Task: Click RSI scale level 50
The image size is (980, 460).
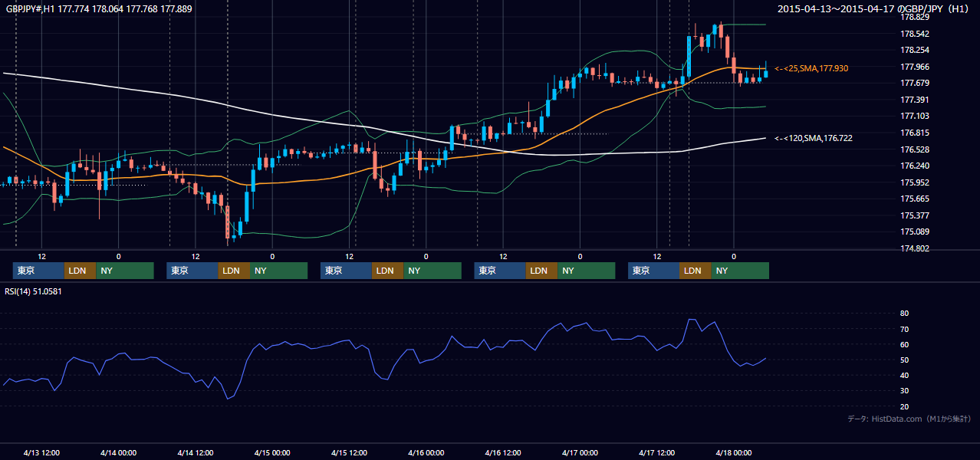Action: tap(904, 360)
